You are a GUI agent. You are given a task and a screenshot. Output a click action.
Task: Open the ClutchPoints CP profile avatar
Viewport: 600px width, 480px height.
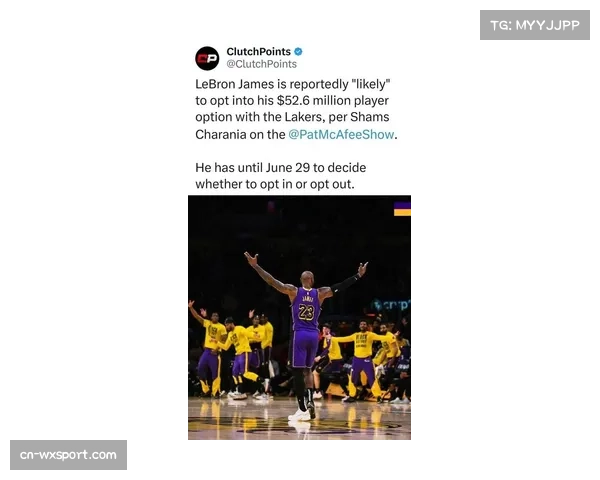[207, 58]
